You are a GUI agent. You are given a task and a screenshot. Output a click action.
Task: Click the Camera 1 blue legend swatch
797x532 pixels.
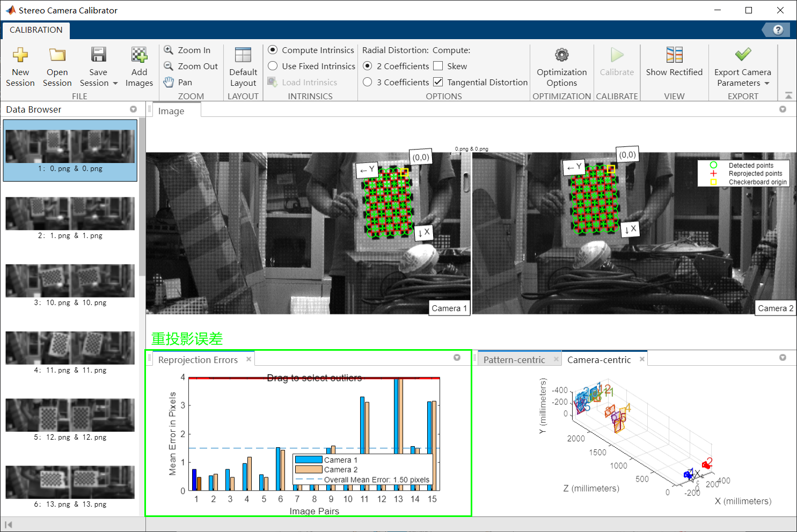pos(309,460)
